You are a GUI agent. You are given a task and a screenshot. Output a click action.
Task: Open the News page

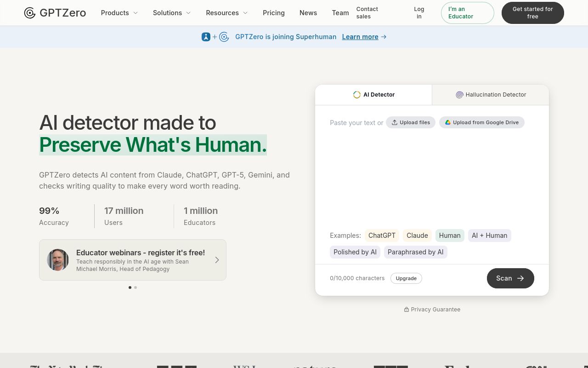click(308, 13)
